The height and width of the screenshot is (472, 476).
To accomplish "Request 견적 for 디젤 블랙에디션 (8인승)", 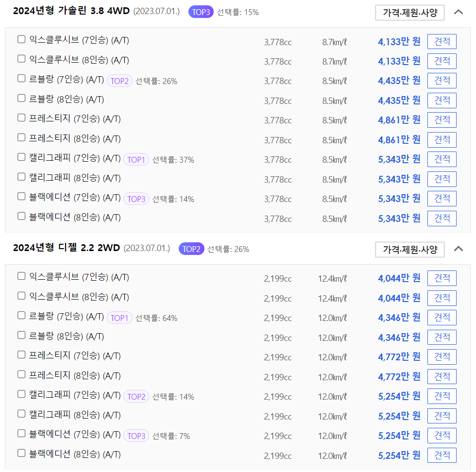I will [442, 455].
